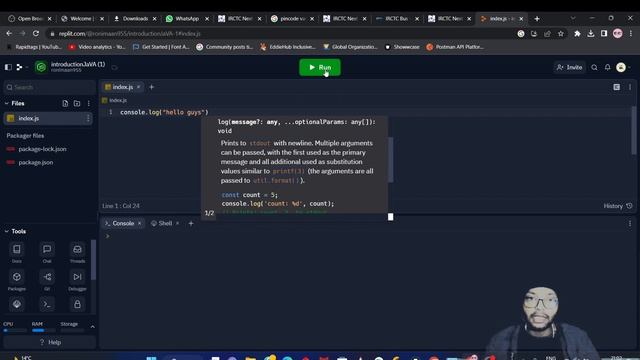The width and height of the screenshot is (640, 360).
Task: Click the autocomplete tooltip scrollbar
Action: tap(390, 159)
